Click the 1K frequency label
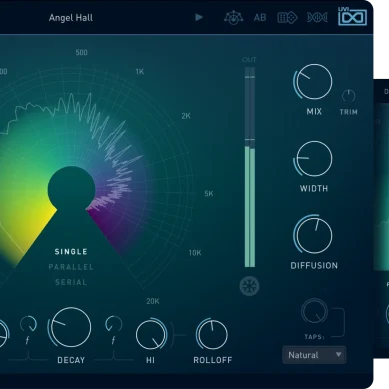 click(x=140, y=71)
